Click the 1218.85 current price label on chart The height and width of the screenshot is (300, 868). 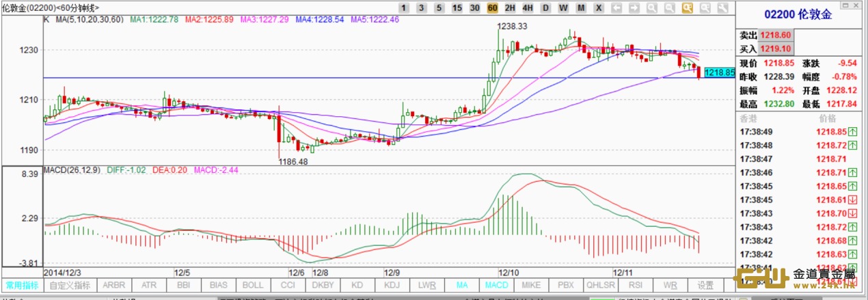(x=719, y=72)
